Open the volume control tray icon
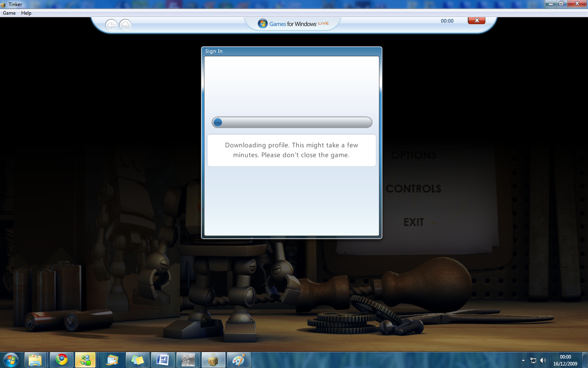Viewport: 588px width, 368px height. (543, 360)
